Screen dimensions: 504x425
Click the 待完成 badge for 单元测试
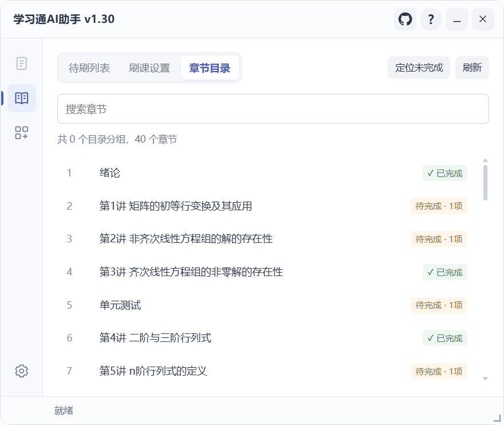tap(439, 305)
